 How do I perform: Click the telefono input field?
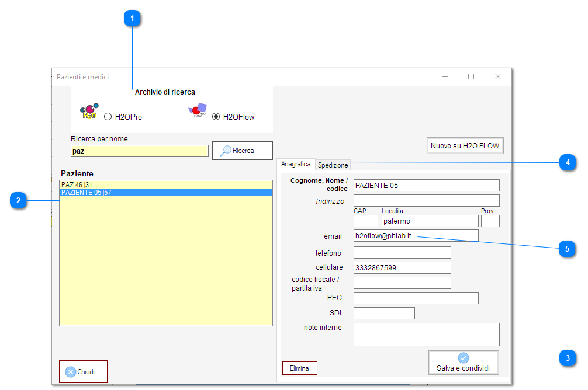pyautogui.click(x=402, y=252)
